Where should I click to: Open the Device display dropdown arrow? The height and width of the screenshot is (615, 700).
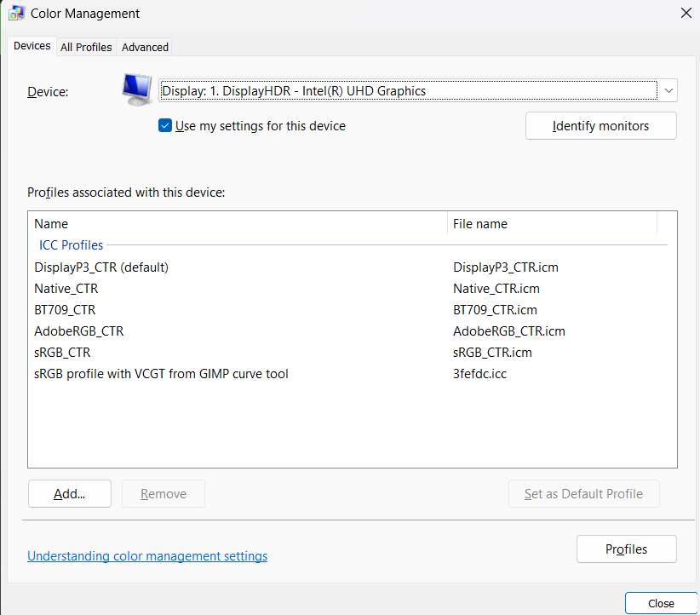[x=668, y=90]
